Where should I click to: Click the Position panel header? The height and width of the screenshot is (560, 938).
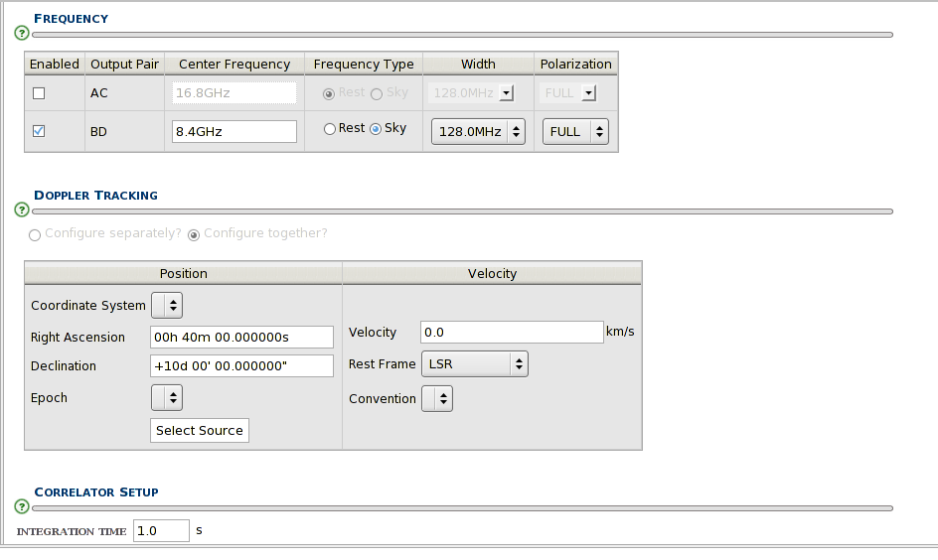(183, 273)
